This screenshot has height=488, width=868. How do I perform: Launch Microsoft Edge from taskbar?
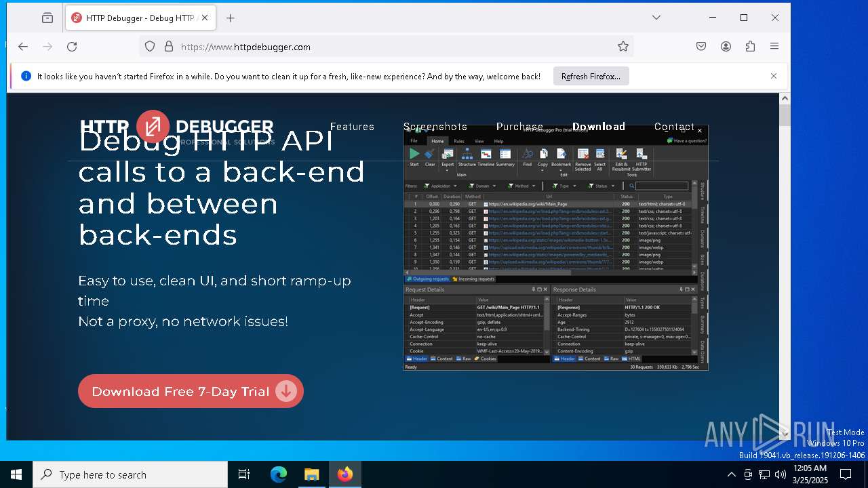coord(279,474)
